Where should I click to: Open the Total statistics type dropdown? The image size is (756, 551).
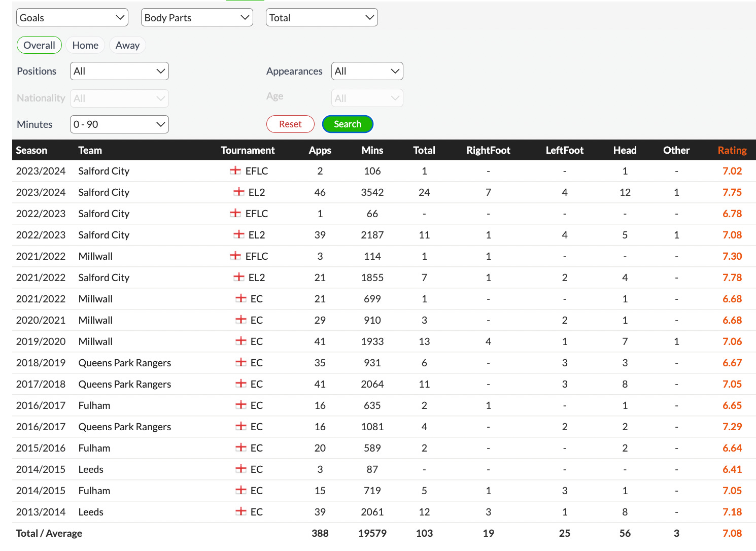(322, 18)
